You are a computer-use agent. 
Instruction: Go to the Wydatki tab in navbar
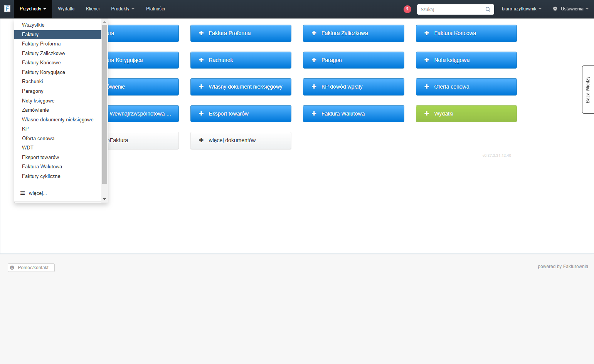tap(66, 9)
